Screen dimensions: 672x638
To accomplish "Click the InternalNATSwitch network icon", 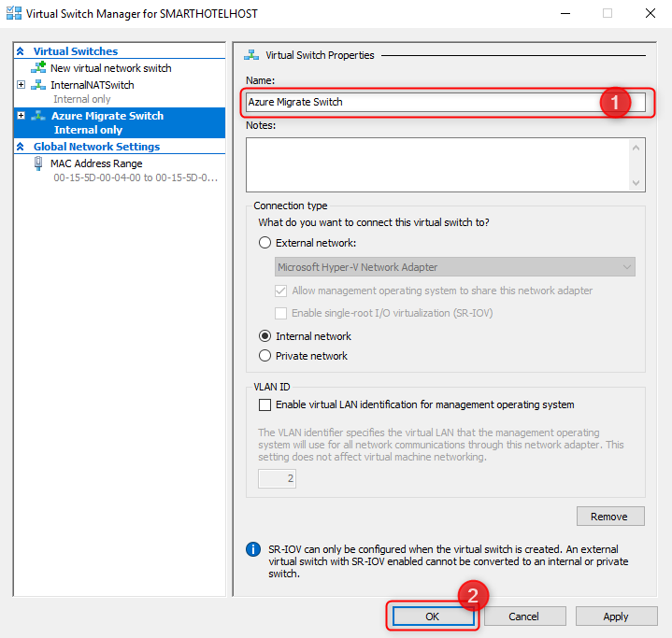I will tap(38, 85).
